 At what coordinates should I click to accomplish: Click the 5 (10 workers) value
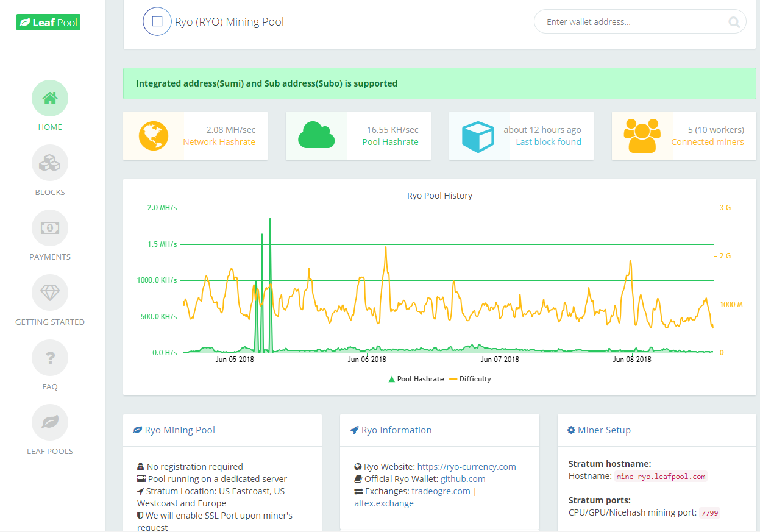716,130
